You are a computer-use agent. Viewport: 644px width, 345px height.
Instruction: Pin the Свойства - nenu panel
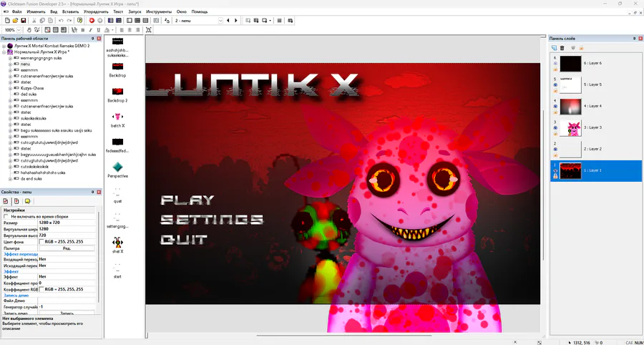pyautogui.click(x=93, y=192)
